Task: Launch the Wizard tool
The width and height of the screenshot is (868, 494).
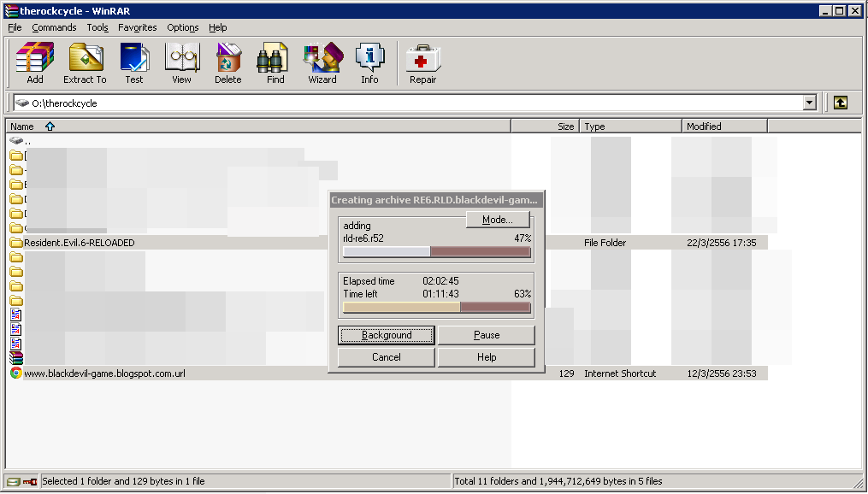Action: [322, 63]
